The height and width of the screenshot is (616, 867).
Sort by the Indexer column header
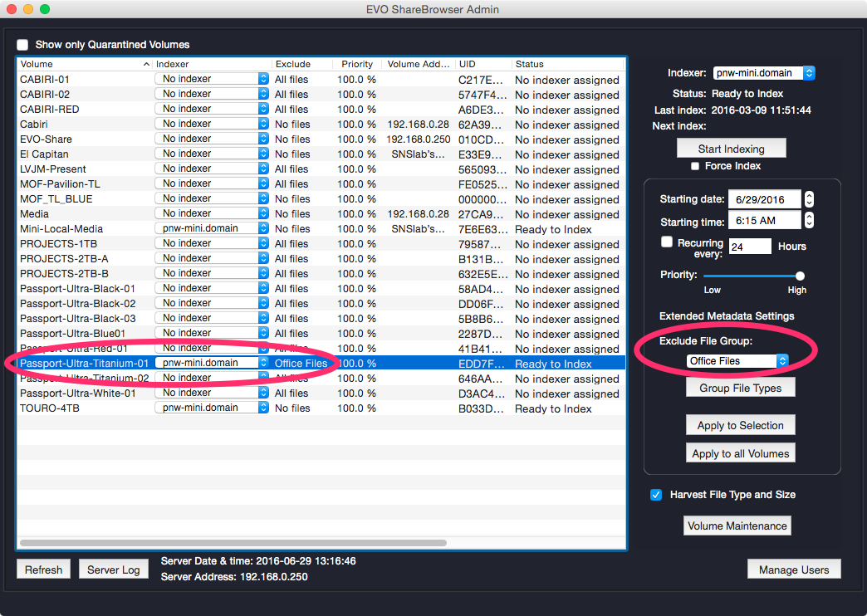pyautogui.click(x=212, y=64)
